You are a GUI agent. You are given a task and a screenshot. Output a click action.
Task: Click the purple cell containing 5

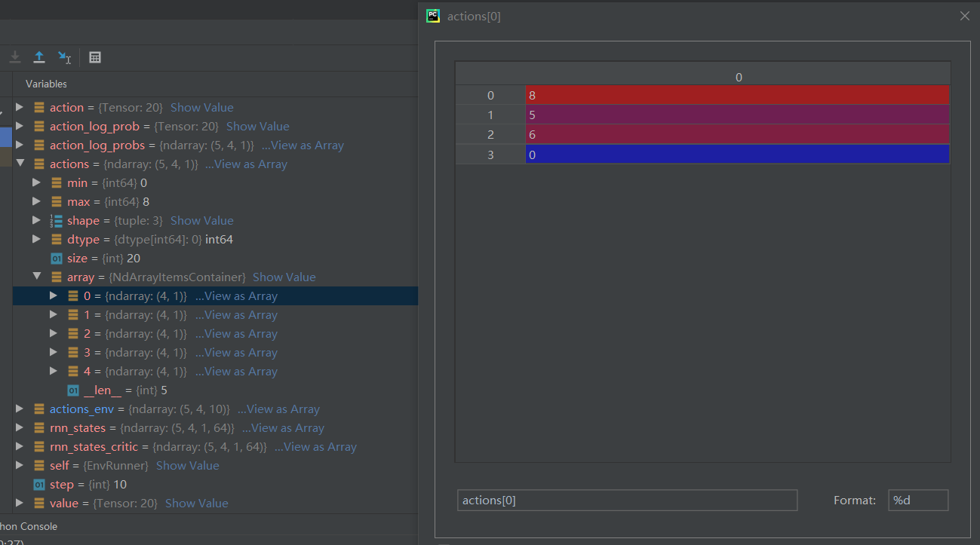tap(737, 115)
